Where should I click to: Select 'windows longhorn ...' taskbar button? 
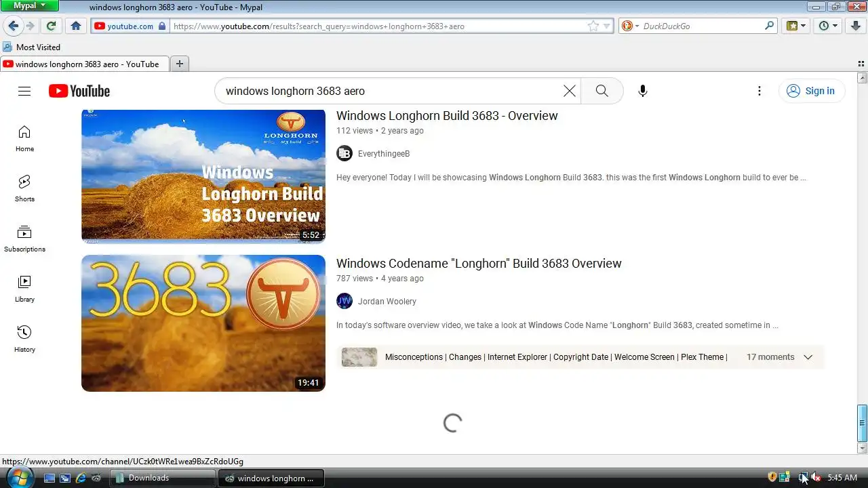click(271, 478)
